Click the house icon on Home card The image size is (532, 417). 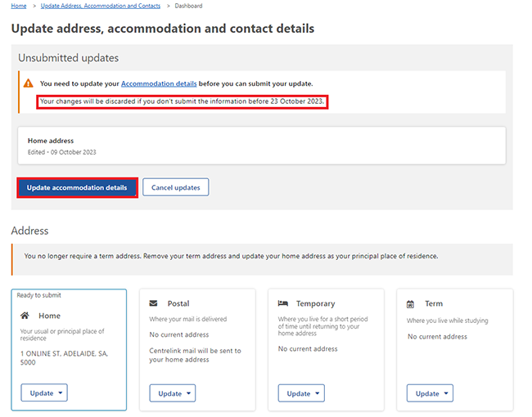[x=25, y=316]
